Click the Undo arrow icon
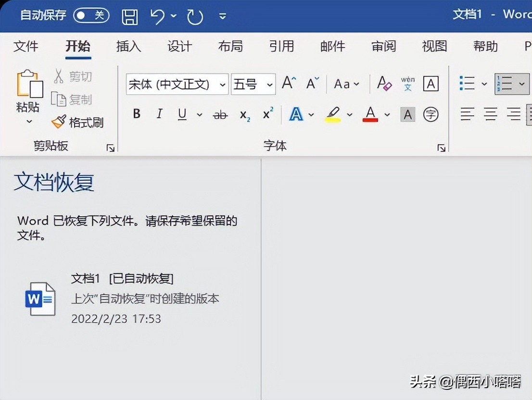Screen dimensions: 532x400 pyautogui.click(x=157, y=16)
